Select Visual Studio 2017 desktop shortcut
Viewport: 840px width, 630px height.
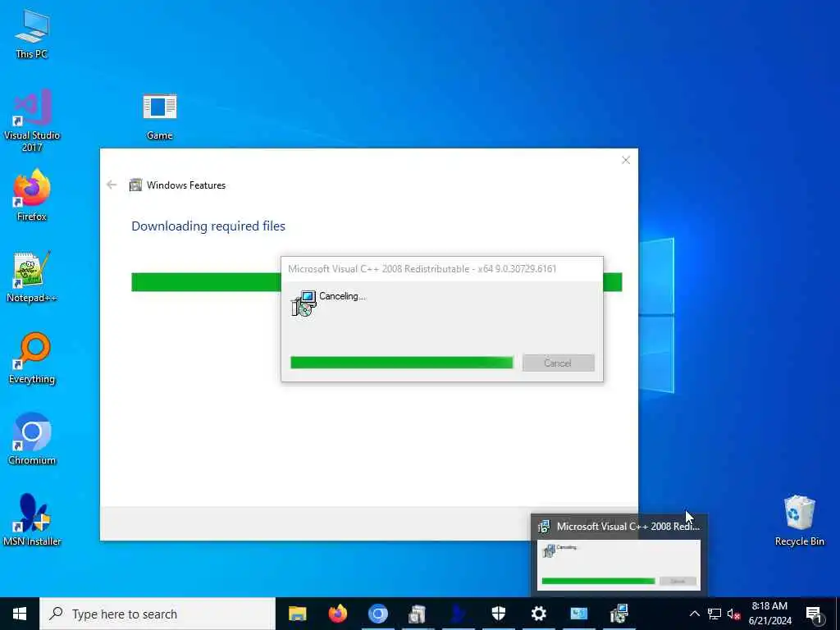(32, 120)
